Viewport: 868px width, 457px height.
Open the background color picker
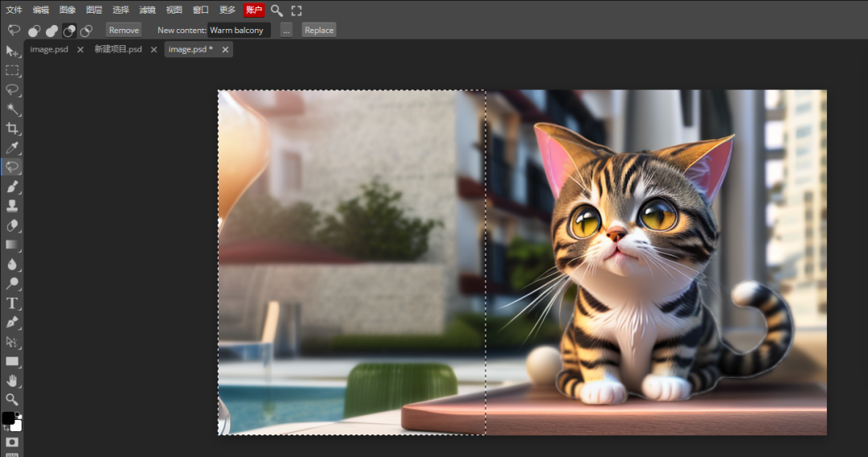click(x=17, y=426)
